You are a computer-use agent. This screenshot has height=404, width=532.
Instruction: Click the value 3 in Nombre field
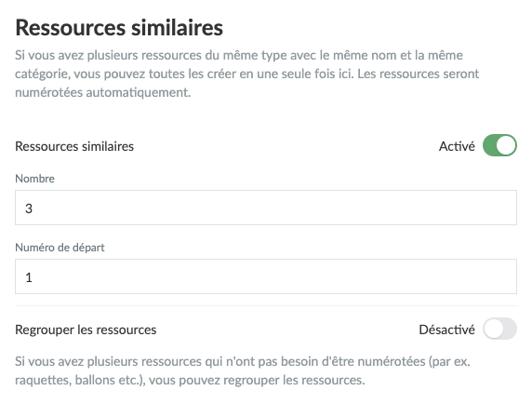[29, 209]
